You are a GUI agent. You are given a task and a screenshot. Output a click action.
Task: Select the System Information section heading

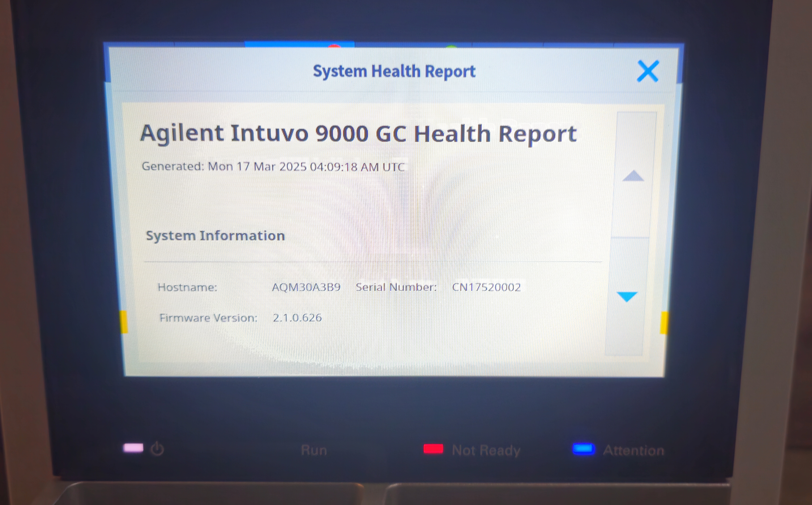click(216, 236)
